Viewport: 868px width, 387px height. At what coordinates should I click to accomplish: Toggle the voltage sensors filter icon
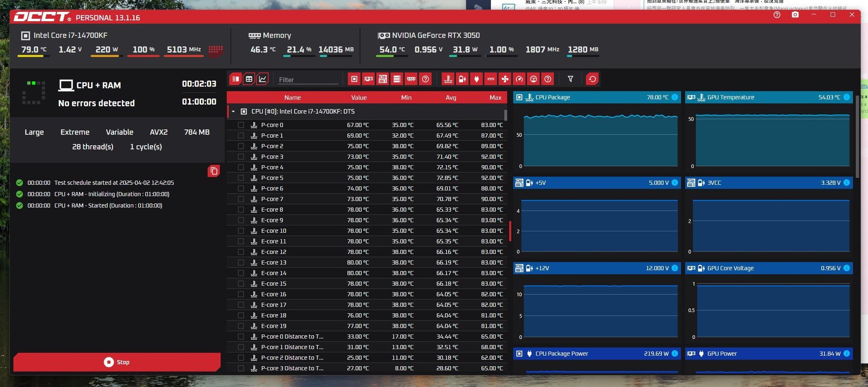[x=462, y=79]
